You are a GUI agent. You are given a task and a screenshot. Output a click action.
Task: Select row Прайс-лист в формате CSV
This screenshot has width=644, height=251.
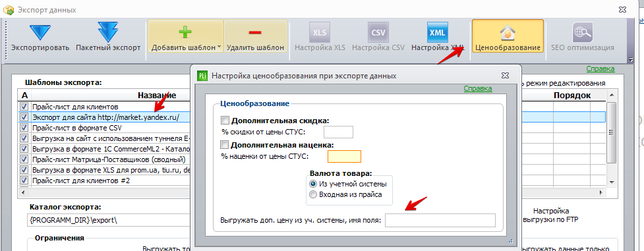[77, 127]
